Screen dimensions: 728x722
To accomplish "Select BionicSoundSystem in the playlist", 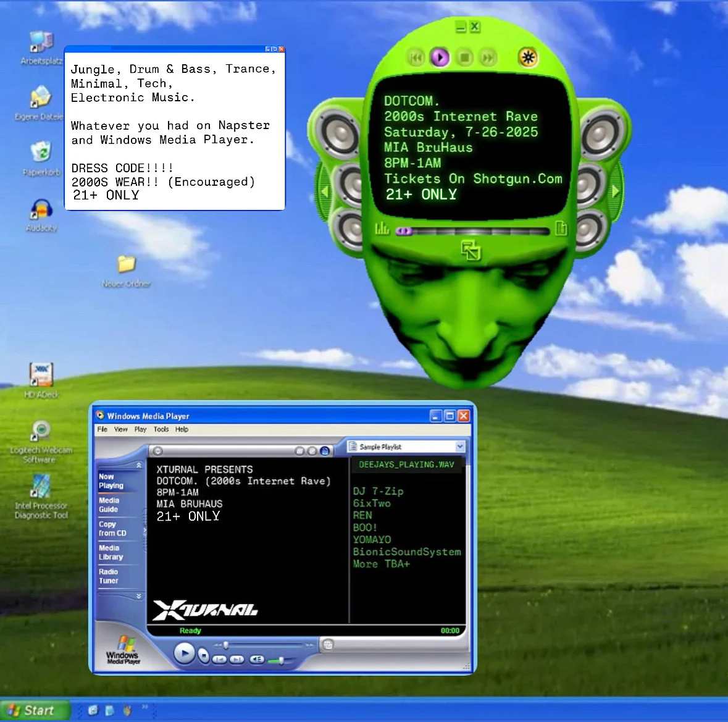I will pos(407,552).
